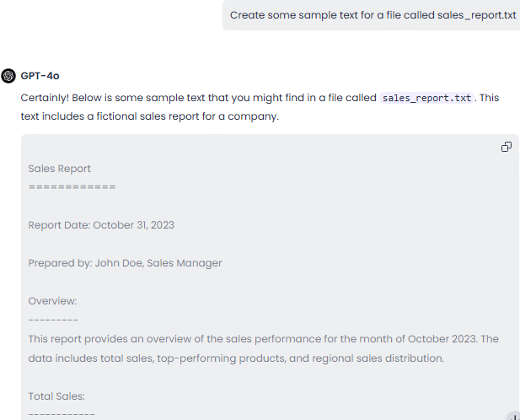Click the "Total Sales:" section heading
Image resolution: width=520 pixels, height=420 pixels.
56,396
